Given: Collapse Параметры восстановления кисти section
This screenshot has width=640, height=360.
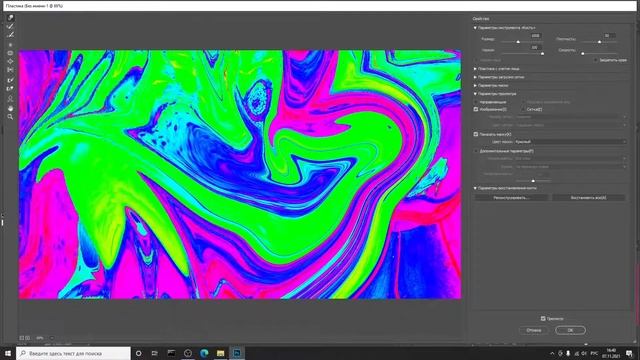Looking at the screenshot, I should click(x=475, y=188).
